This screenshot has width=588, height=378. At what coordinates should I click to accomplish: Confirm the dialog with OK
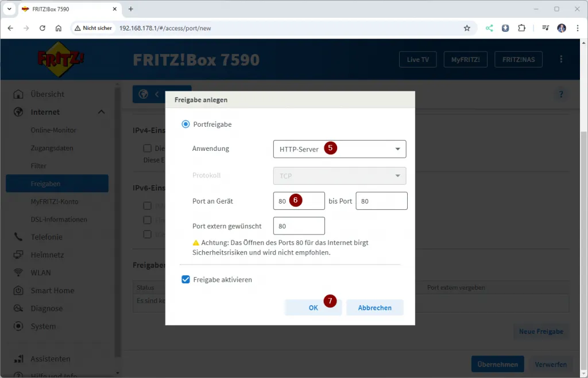pos(313,307)
